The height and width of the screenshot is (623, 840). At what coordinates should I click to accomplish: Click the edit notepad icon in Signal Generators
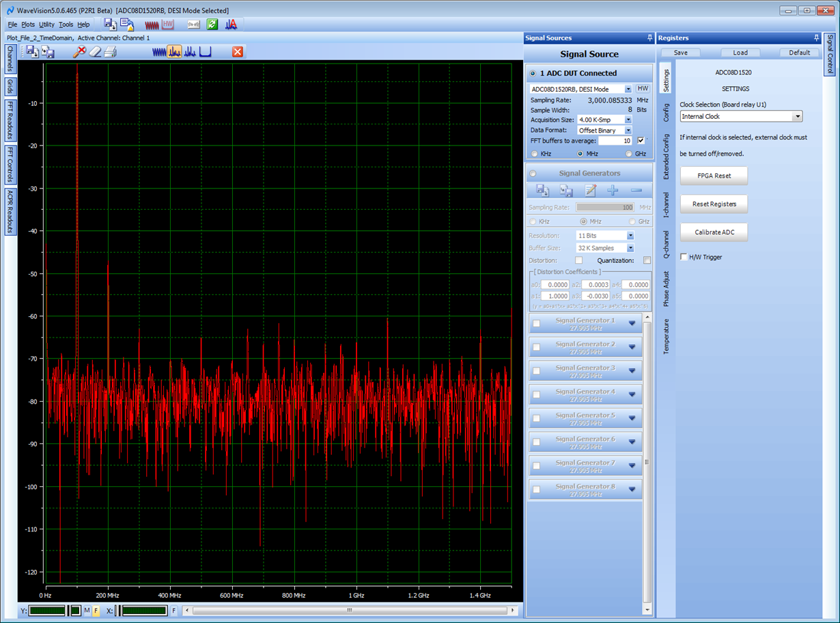590,191
